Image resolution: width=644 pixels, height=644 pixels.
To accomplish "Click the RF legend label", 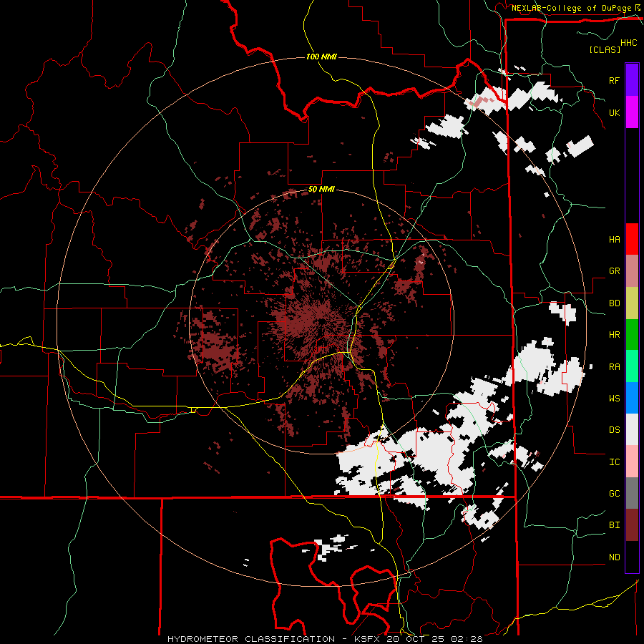I will tap(614, 80).
